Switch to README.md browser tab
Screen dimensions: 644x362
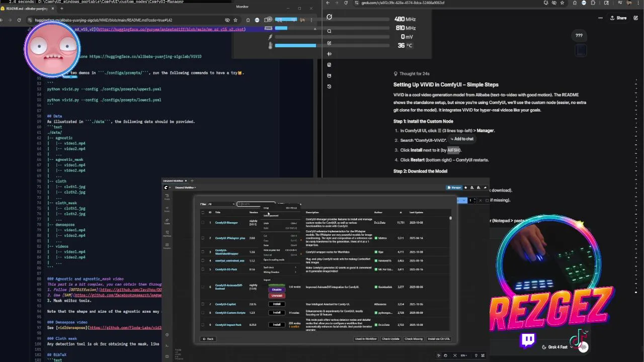(28, 9)
